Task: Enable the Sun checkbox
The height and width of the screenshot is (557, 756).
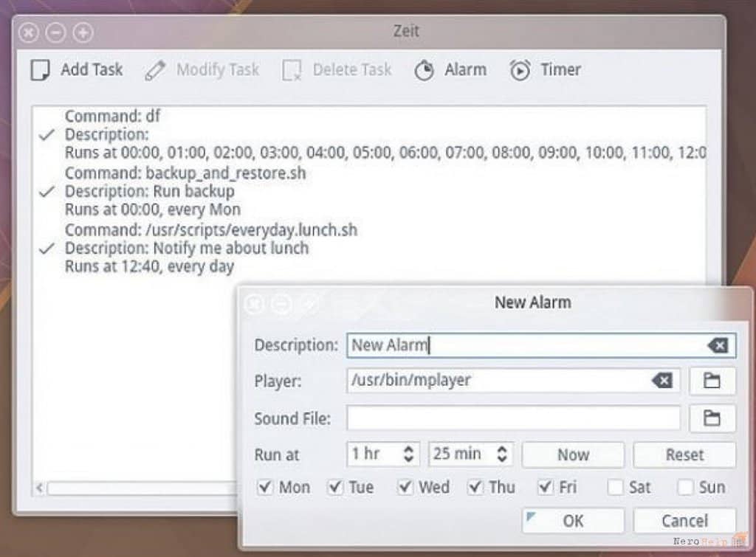Action: coord(685,487)
